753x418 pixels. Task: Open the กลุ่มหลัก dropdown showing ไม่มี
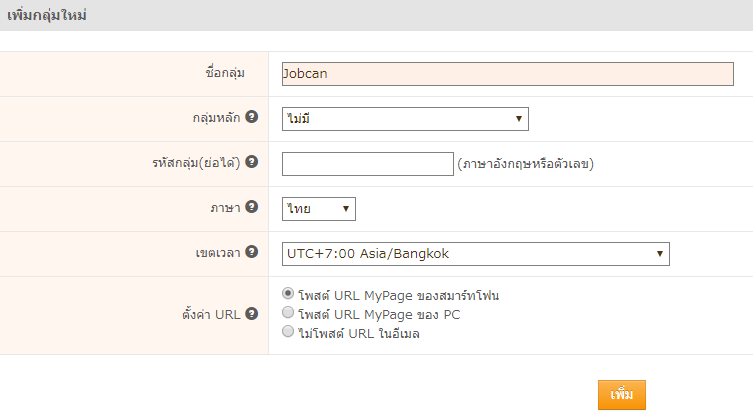pyautogui.click(x=405, y=119)
